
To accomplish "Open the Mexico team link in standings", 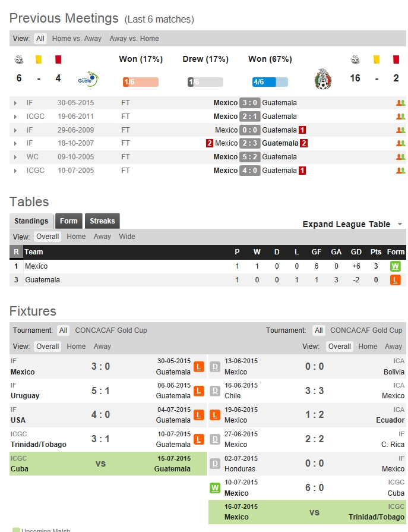I will click(x=36, y=266).
